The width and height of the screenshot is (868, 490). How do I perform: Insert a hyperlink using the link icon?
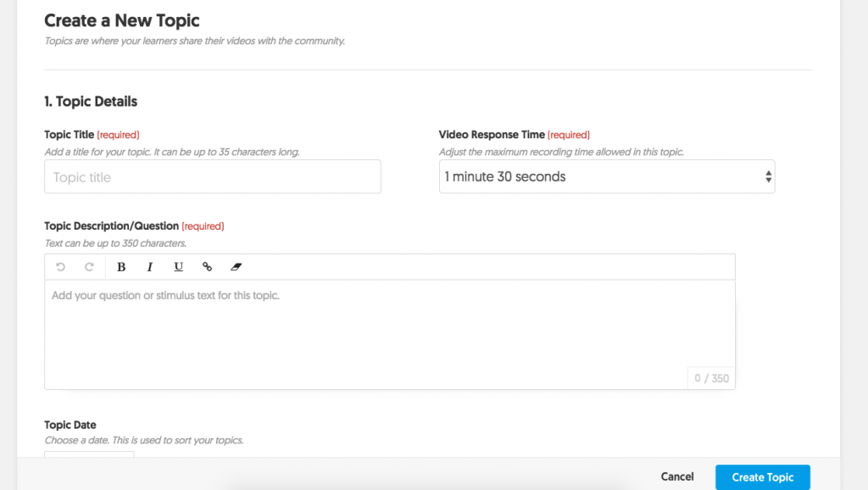pos(208,266)
